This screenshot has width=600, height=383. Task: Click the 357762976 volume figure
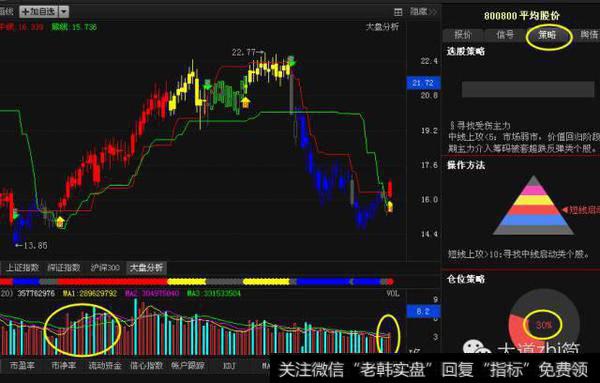click(x=36, y=293)
